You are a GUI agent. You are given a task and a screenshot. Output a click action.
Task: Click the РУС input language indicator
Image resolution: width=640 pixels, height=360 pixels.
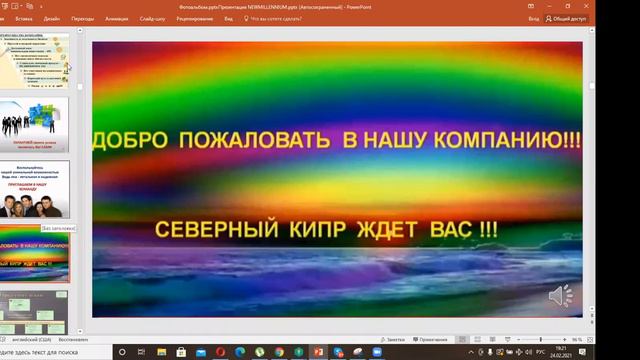pos(541,352)
